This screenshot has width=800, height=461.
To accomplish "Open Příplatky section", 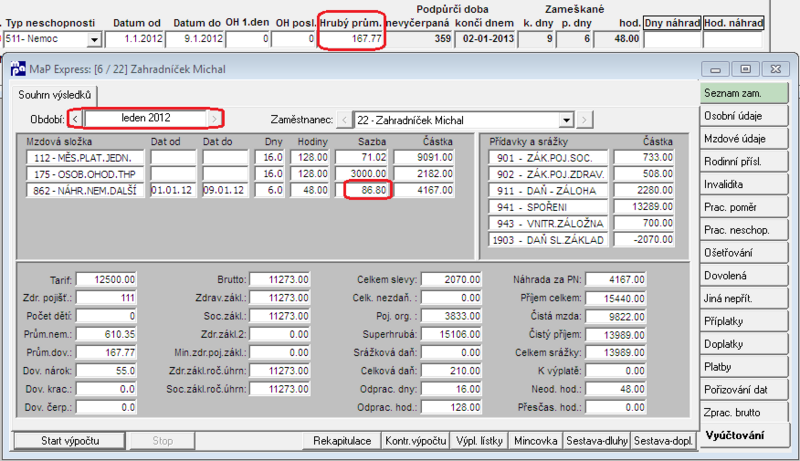I will point(744,321).
